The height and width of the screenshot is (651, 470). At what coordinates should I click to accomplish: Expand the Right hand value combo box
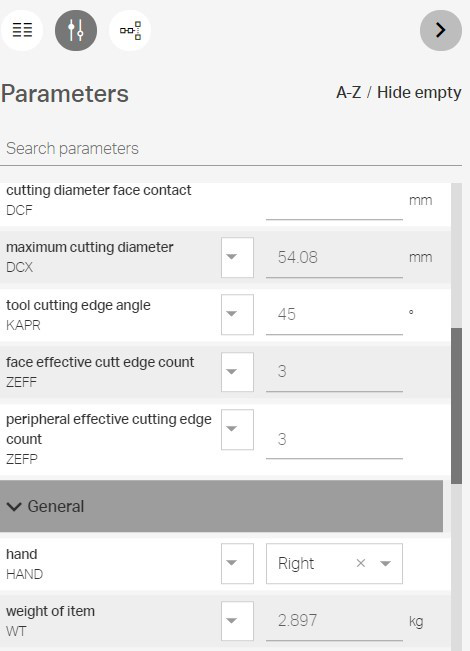[x=386, y=563]
